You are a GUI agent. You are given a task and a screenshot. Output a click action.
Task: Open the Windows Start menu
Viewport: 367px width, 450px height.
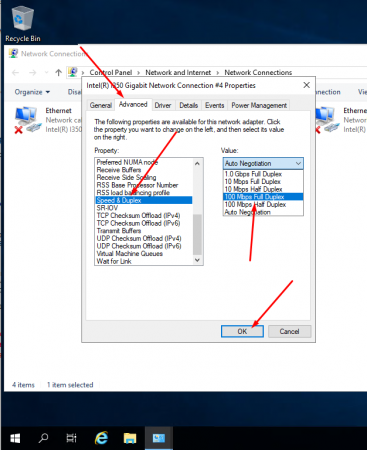pos(15,438)
